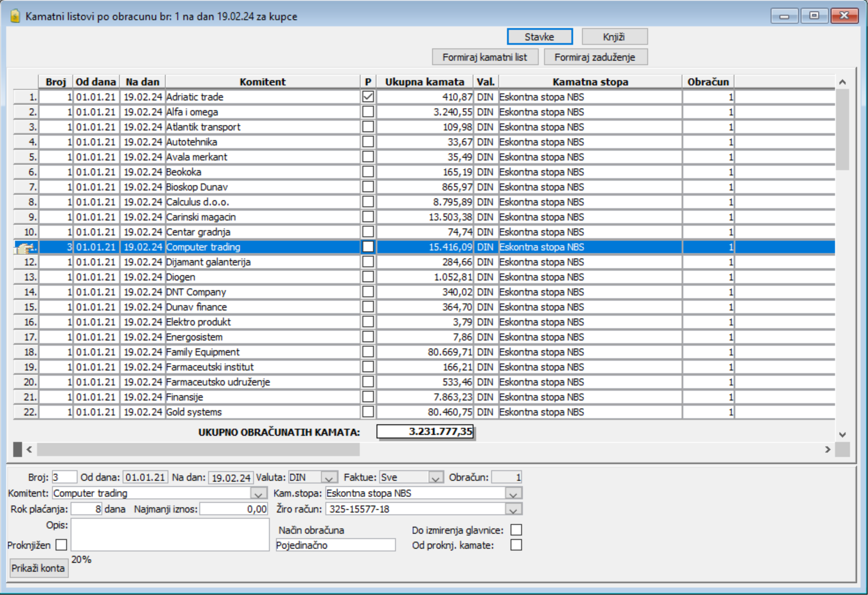Viewport: 868px width, 595px height.
Task: Click the Kamatna stopa column header
Action: pyautogui.click(x=590, y=82)
